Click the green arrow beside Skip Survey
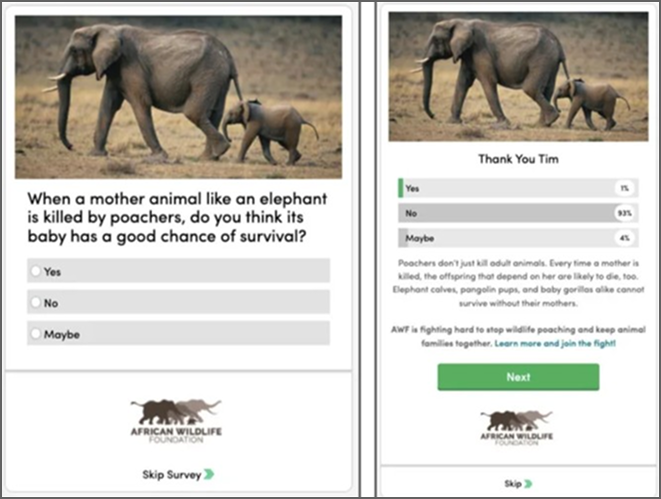Viewport: 661px width, 499px height. click(209, 474)
